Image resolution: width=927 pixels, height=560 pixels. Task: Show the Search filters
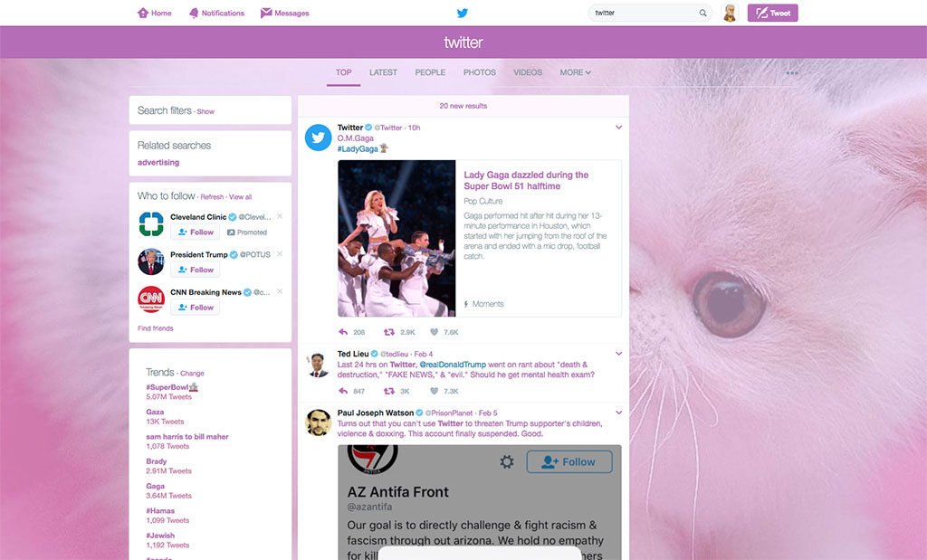[205, 109]
